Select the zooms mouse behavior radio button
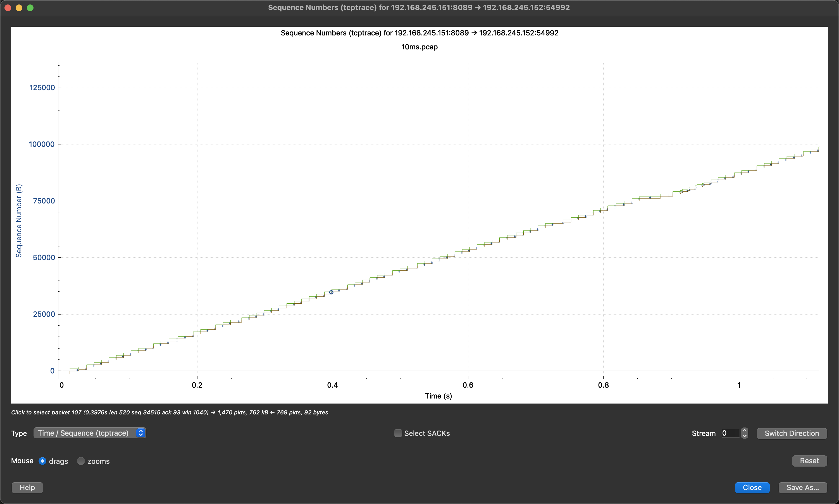839x504 pixels. [x=81, y=461]
